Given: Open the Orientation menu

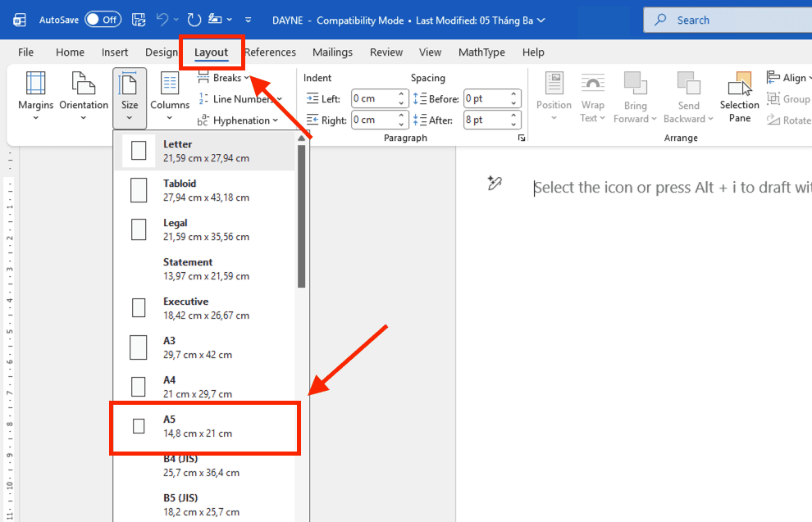Looking at the screenshot, I should click(84, 98).
